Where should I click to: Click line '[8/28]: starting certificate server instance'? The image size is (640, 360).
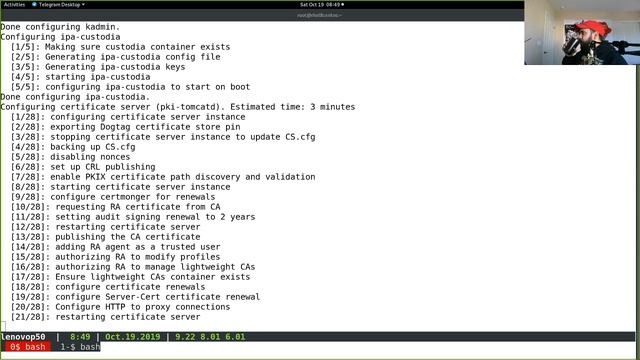tap(120, 187)
